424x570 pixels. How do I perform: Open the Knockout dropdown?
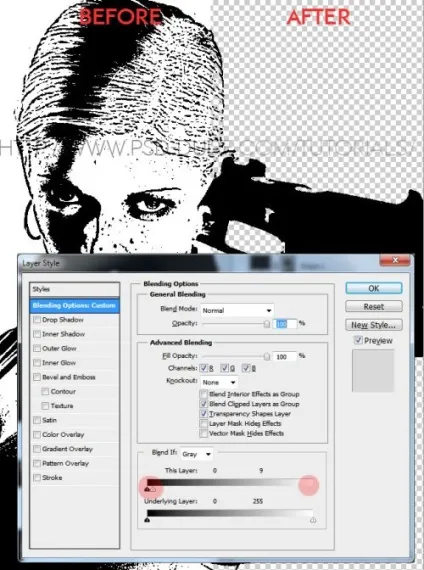point(219,382)
